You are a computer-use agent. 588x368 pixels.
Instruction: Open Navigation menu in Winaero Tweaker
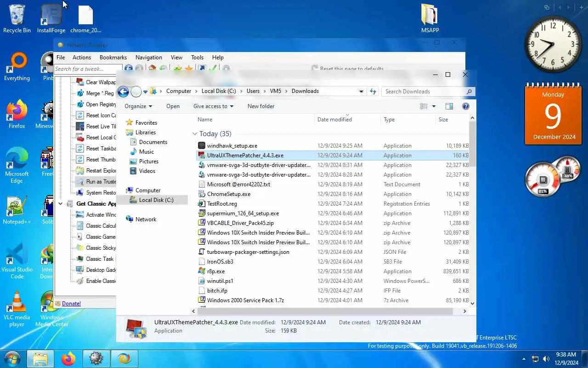149,57
